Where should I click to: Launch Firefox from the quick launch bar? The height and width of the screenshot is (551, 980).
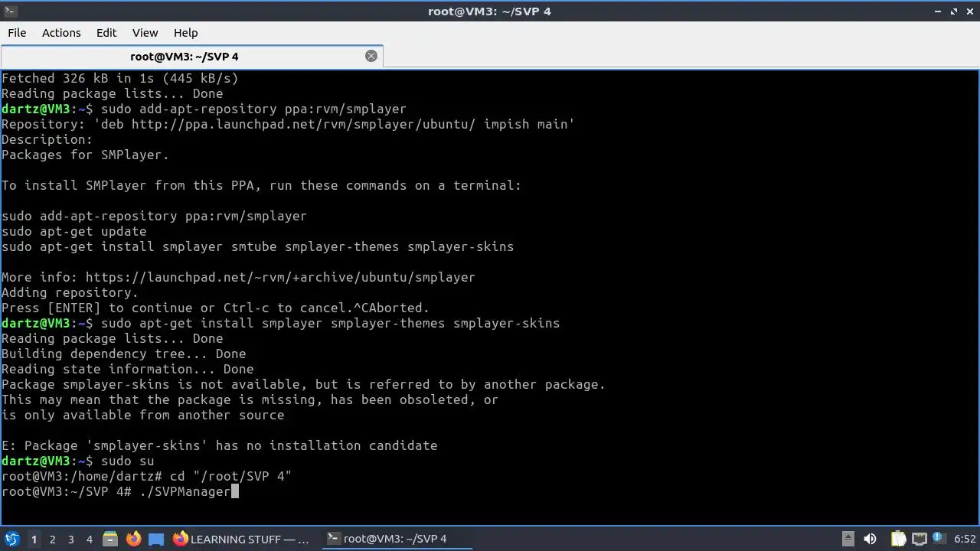point(133,540)
